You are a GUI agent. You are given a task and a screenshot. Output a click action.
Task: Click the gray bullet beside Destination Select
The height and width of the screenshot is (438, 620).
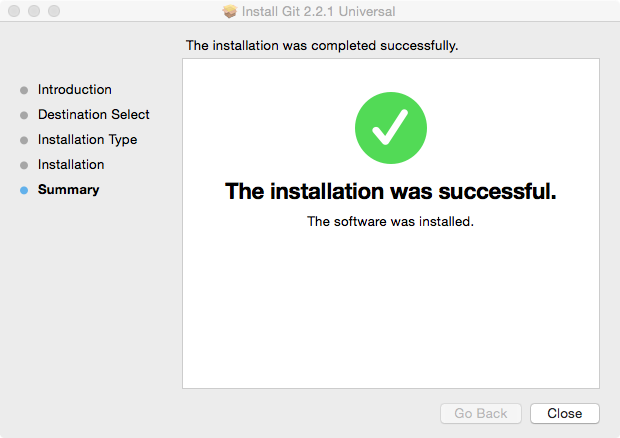coord(24,115)
